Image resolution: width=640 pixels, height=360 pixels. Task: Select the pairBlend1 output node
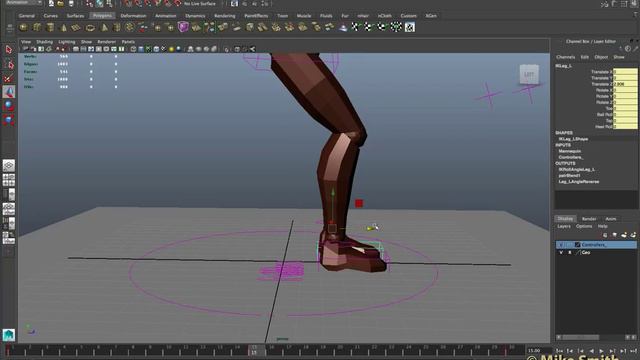[x=569, y=176]
